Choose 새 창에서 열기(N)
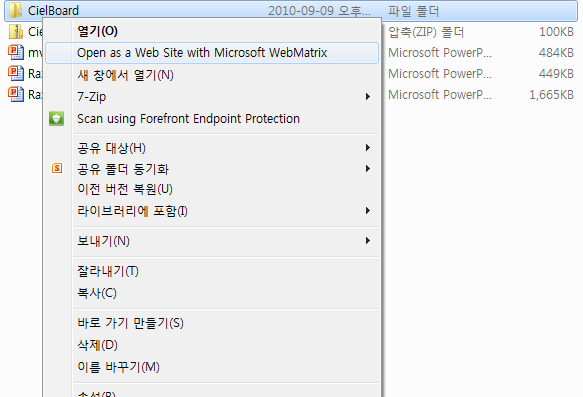 [212, 75]
